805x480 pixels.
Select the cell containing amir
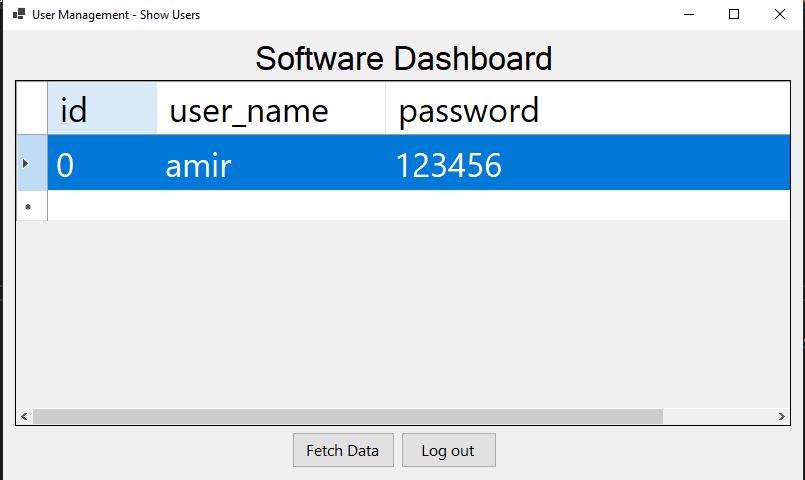[x=271, y=163]
